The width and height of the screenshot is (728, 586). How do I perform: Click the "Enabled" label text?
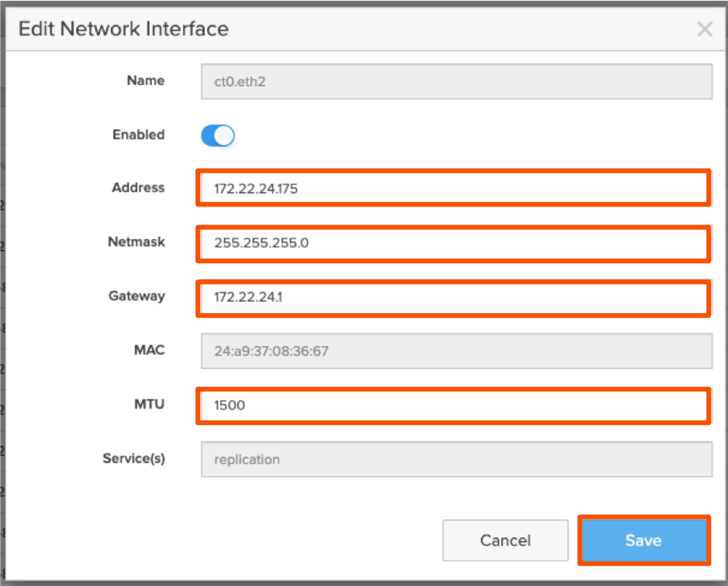[x=138, y=135]
